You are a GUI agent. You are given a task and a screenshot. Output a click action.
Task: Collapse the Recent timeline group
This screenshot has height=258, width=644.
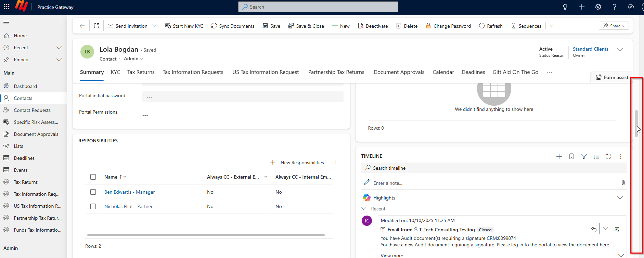[363, 209]
